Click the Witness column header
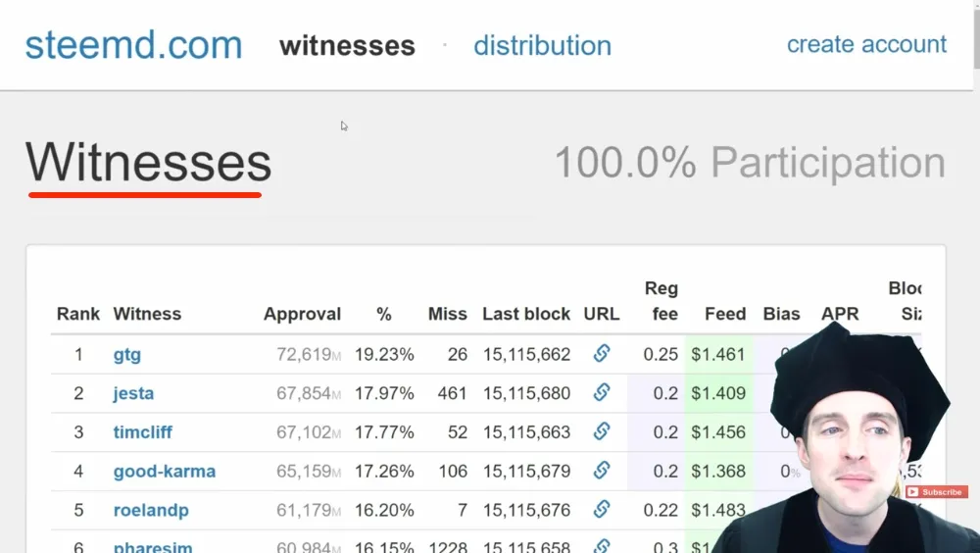Viewport: 980px width, 553px height. pyautogui.click(x=147, y=314)
